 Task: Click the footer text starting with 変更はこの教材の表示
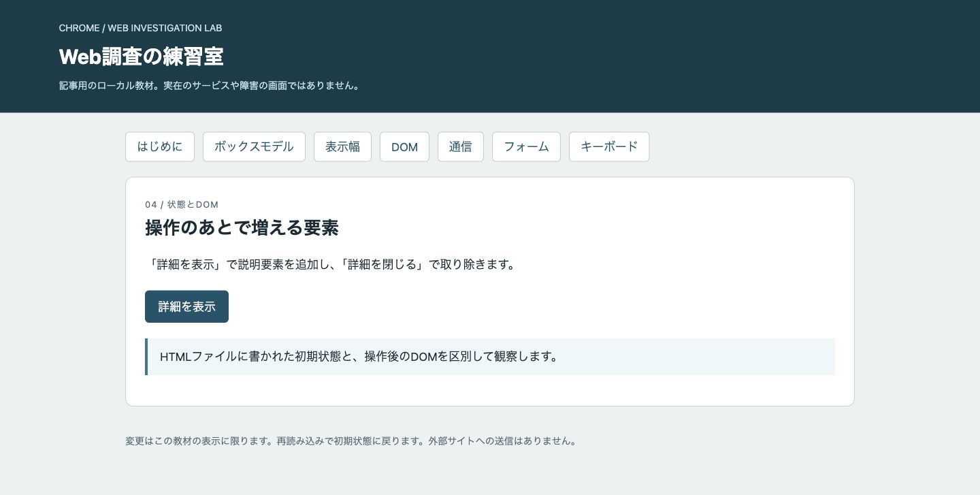pos(353,441)
